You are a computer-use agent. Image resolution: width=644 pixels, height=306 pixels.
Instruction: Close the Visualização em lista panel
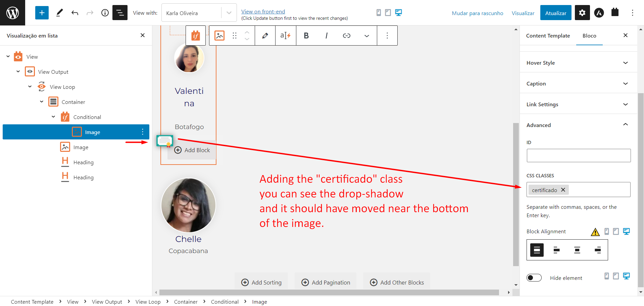[143, 35]
